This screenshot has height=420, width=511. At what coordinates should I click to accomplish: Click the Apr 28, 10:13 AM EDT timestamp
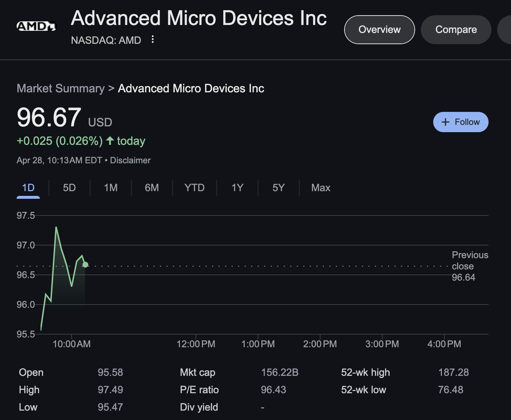[59, 160]
